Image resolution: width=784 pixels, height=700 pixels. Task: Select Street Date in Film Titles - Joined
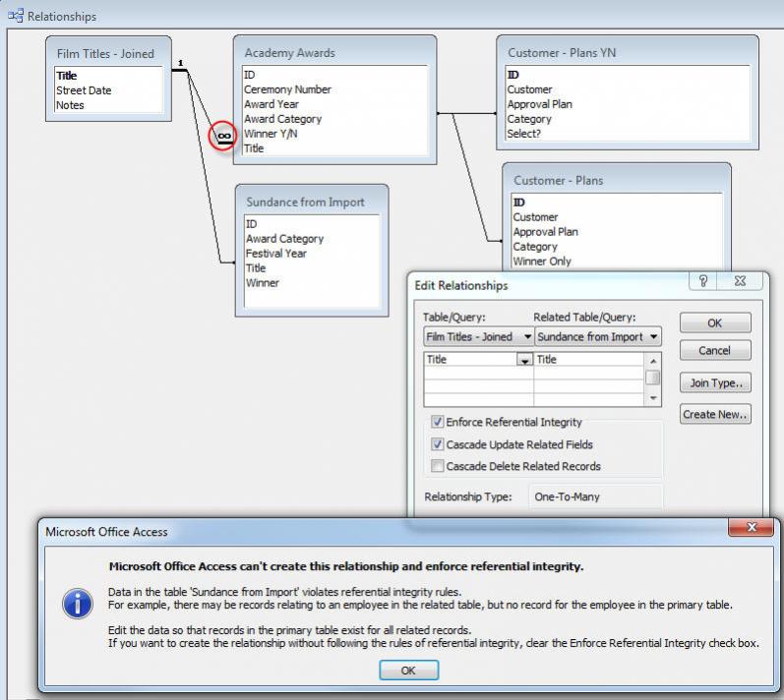pyautogui.click(x=84, y=90)
